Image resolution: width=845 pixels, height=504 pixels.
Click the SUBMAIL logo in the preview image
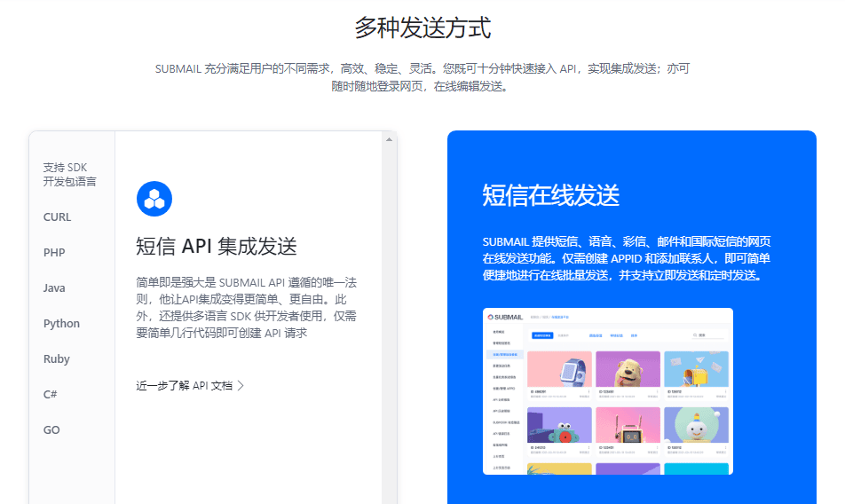tap(506, 317)
